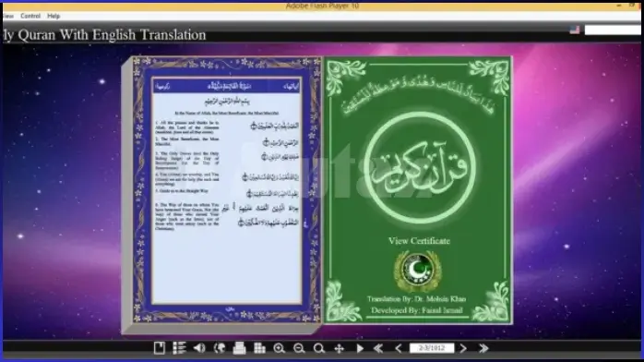644x362 pixels.
Task: Open the View menu
Action: point(7,16)
